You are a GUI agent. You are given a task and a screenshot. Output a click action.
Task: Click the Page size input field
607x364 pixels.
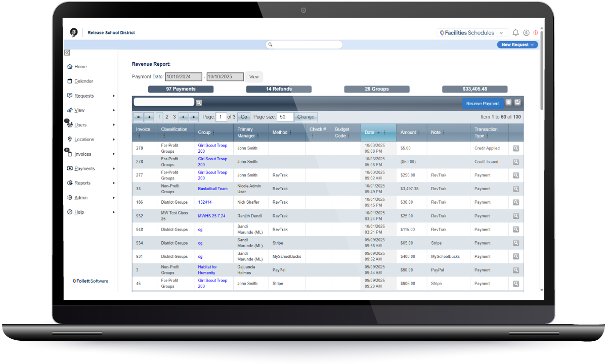click(285, 117)
